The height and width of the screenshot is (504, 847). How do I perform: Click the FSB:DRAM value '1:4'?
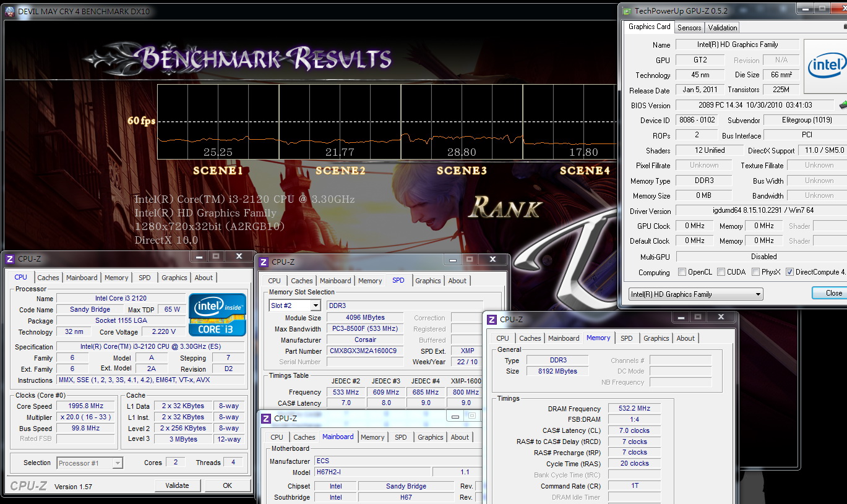click(x=635, y=419)
